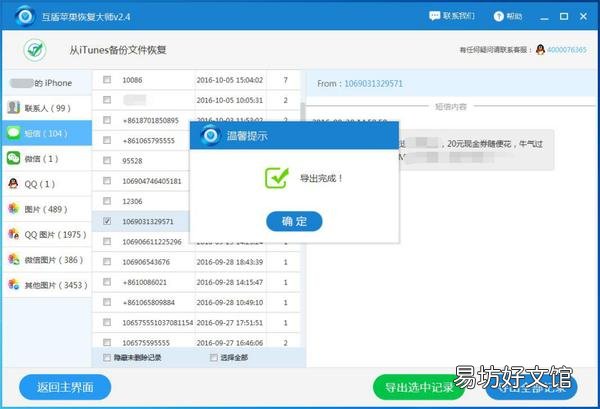Click customer service number 4000076365
600x409 pixels.
(x=567, y=50)
